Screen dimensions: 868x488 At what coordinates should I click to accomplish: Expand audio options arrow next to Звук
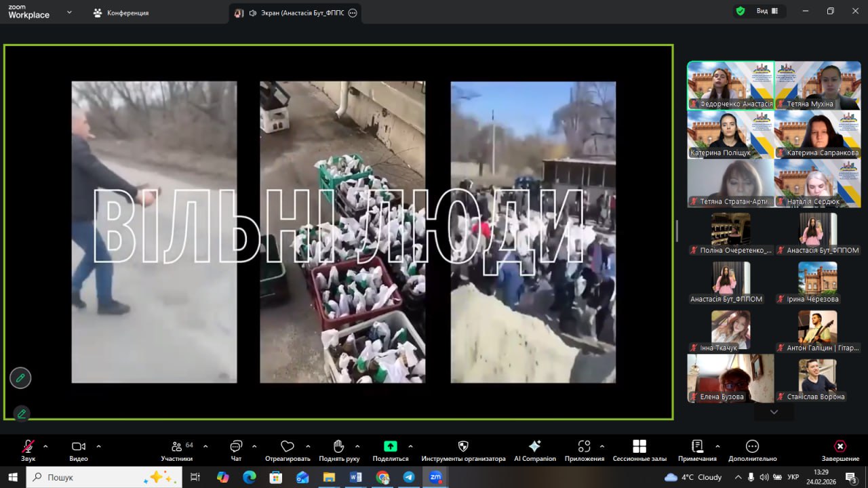tap(45, 447)
